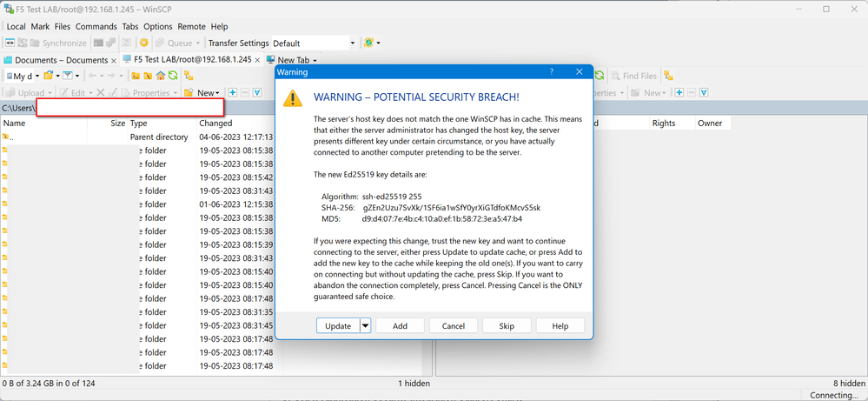Open the Transfer Settings Default combo box

[314, 43]
